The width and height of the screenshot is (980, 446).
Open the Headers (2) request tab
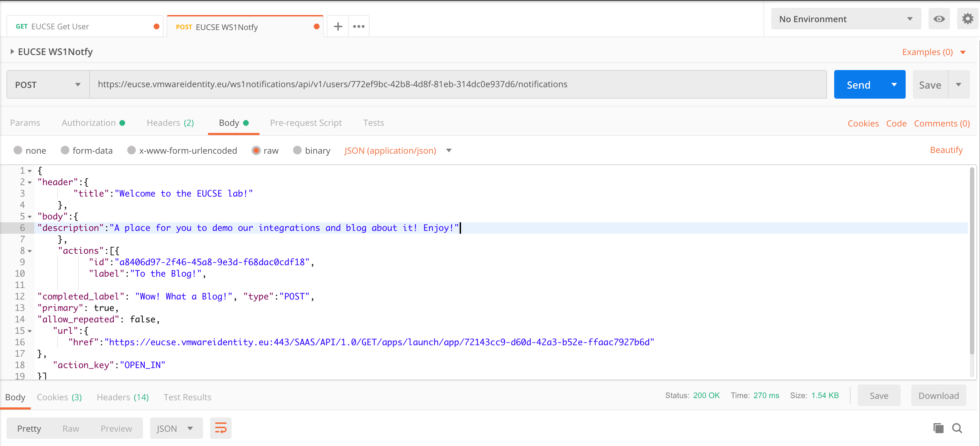pos(170,123)
